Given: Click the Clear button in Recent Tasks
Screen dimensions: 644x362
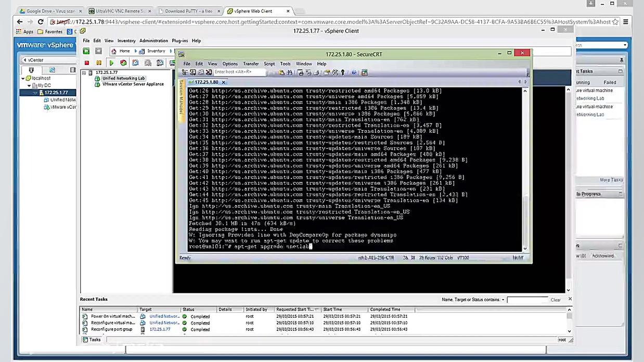Looking at the screenshot, I should (x=556, y=300).
